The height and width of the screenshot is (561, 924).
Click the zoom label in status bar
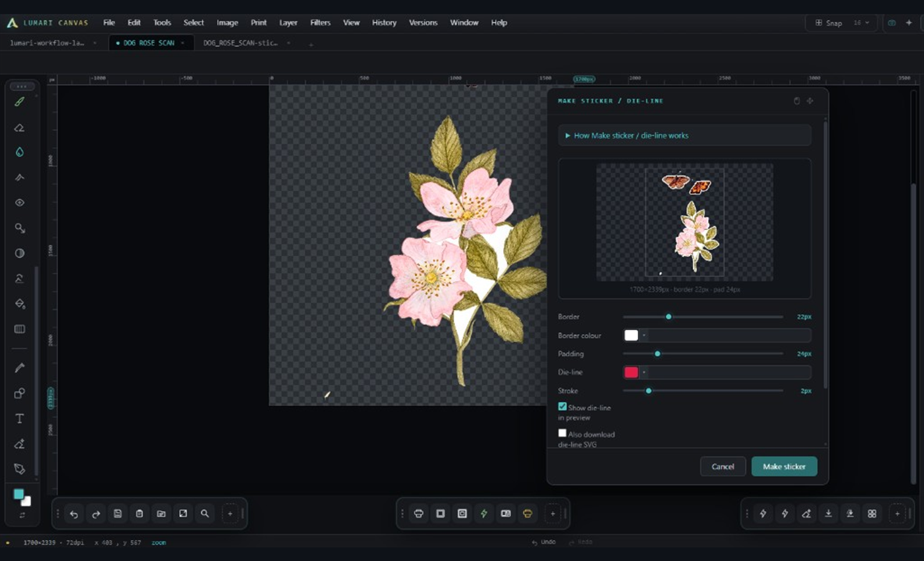(159, 543)
